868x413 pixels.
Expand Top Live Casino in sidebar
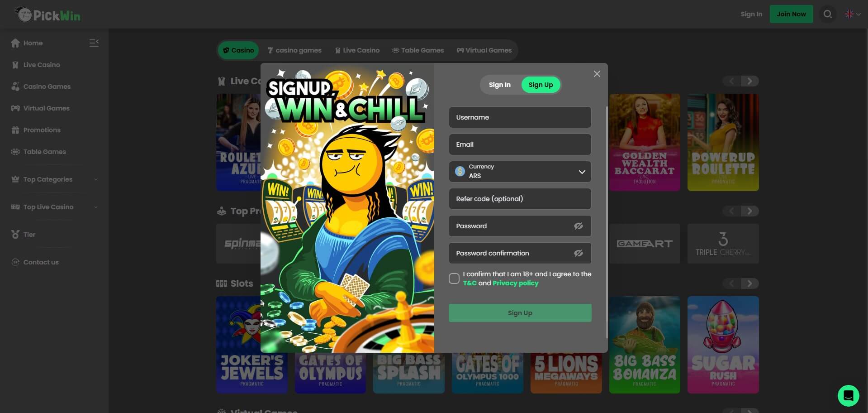tap(54, 207)
